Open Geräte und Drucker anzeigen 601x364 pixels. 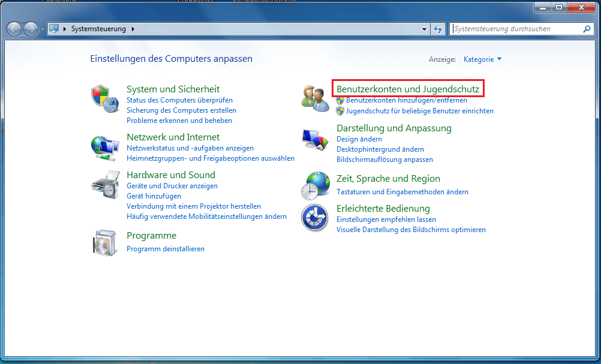point(172,186)
